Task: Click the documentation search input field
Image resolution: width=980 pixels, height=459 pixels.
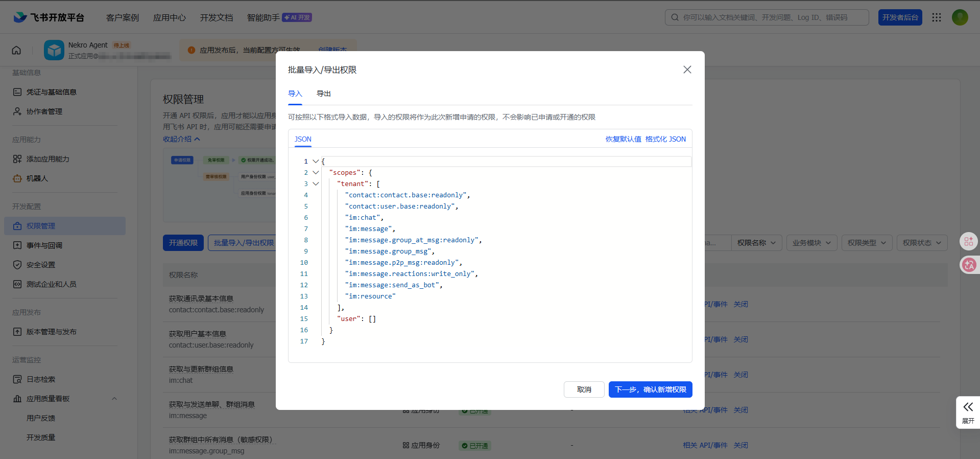Action: [x=771, y=17]
